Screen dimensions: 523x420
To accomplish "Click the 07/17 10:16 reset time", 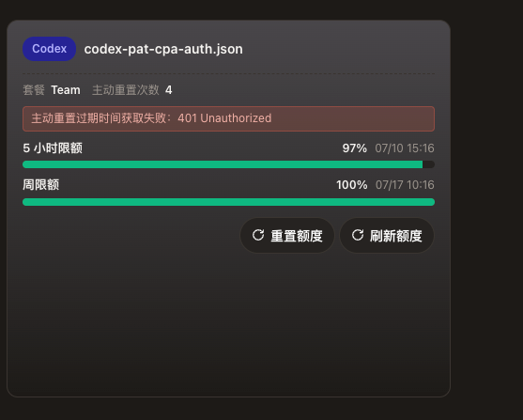I will point(405,184).
